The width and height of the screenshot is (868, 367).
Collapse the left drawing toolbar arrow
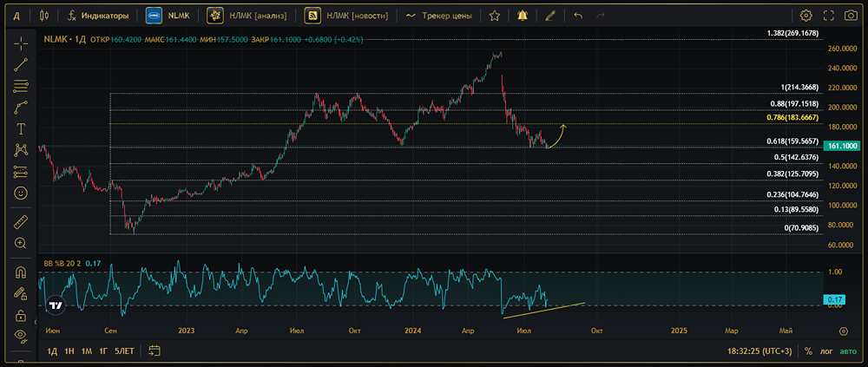[x=36, y=322]
